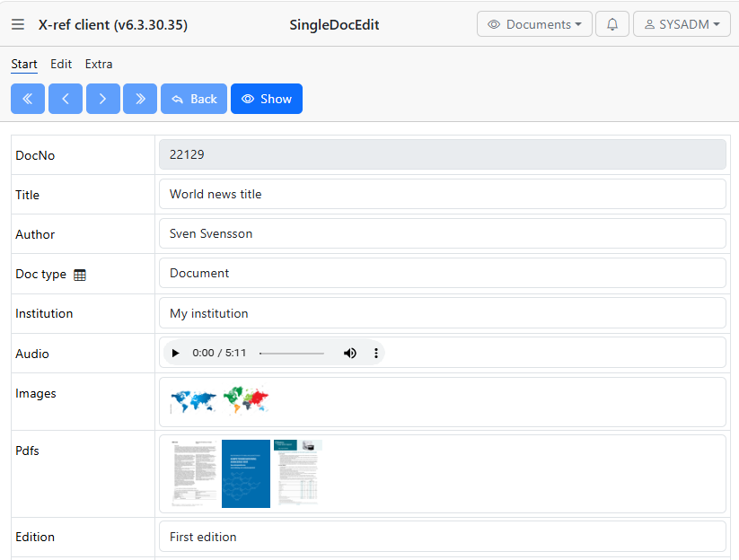
Task: Open audio player more options menu
Action: click(x=376, y=353)
